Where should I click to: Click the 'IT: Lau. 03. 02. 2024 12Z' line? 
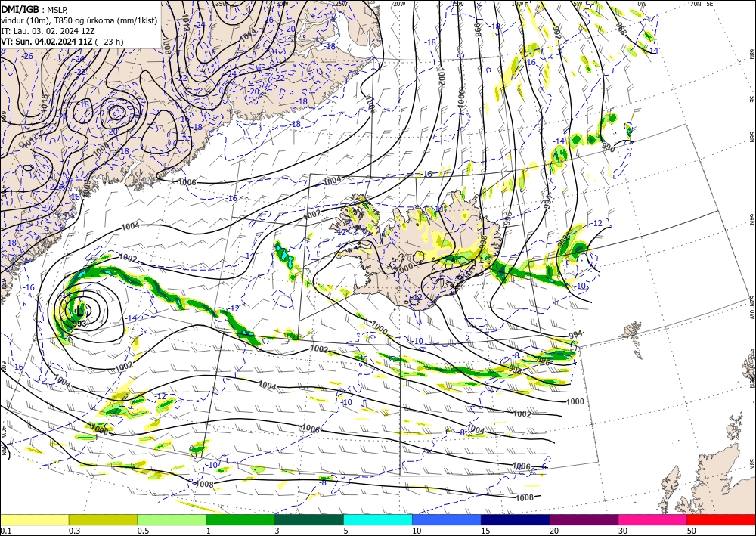click(x=48, y=31)
